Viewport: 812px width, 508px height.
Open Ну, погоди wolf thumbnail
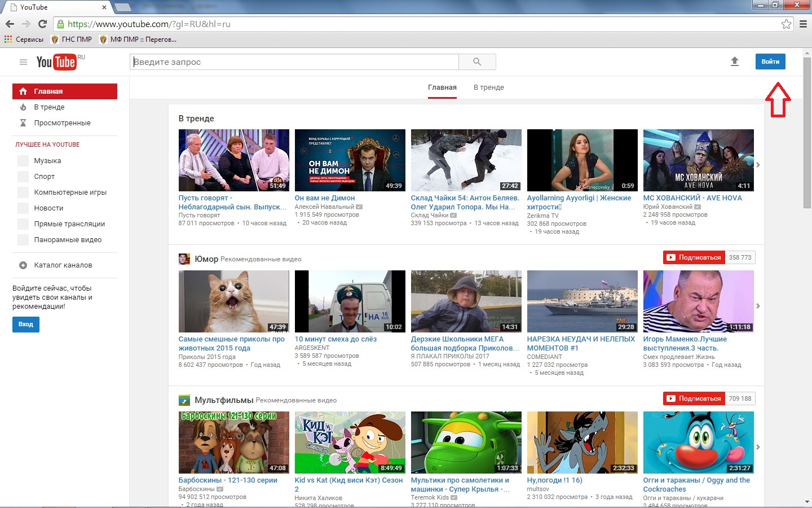pos(582,443)
